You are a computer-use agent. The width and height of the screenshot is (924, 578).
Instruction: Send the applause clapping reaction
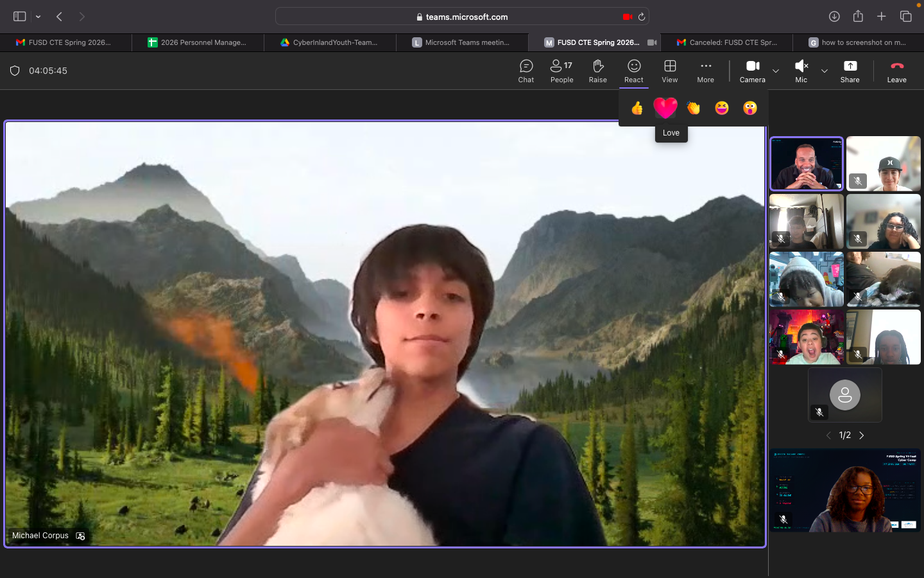(x=694, y=108)
